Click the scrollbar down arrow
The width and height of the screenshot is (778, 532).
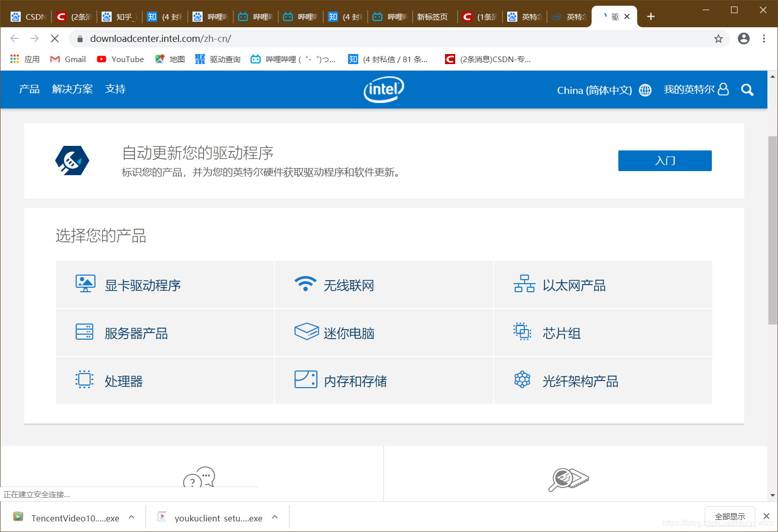click(x=772, y=496)
